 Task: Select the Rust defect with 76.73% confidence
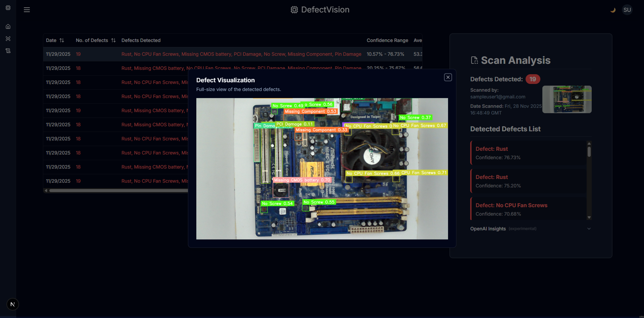[x=529, y=152]
